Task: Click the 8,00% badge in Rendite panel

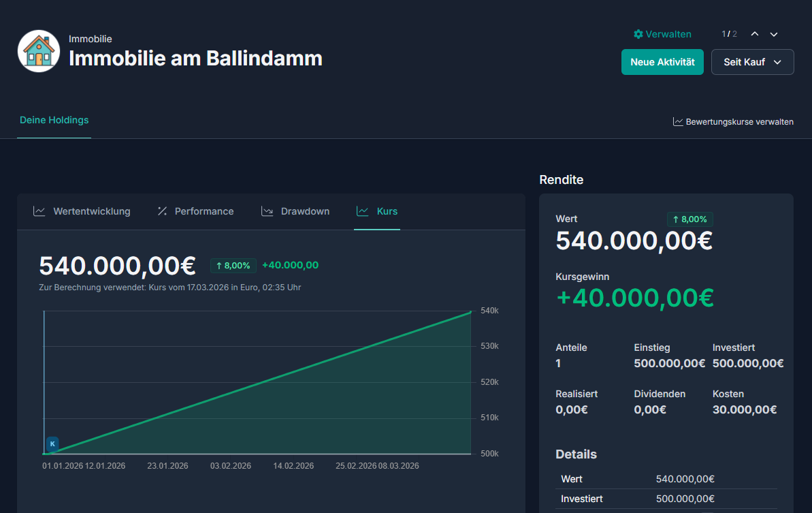Action: pos(689,219)
